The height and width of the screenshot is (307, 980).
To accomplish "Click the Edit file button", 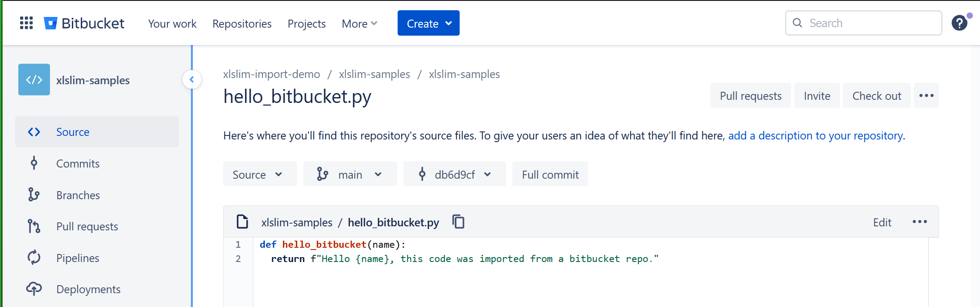I will (882, 222).
